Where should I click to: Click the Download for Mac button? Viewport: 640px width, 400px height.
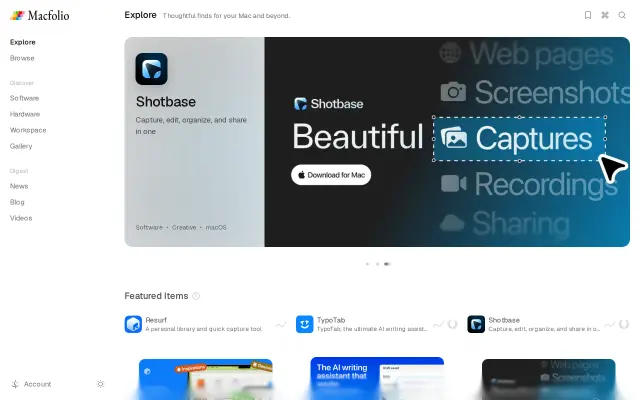coord(331,175)
